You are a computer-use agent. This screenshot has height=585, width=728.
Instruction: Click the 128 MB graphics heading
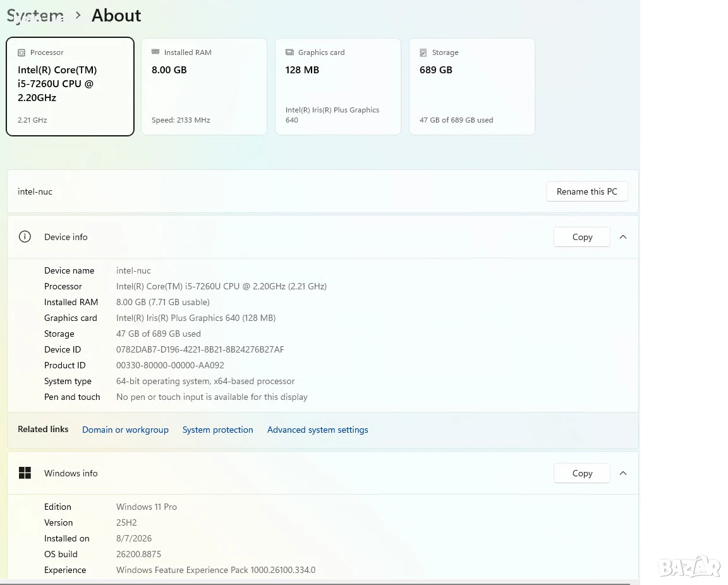tap(302, 69)
